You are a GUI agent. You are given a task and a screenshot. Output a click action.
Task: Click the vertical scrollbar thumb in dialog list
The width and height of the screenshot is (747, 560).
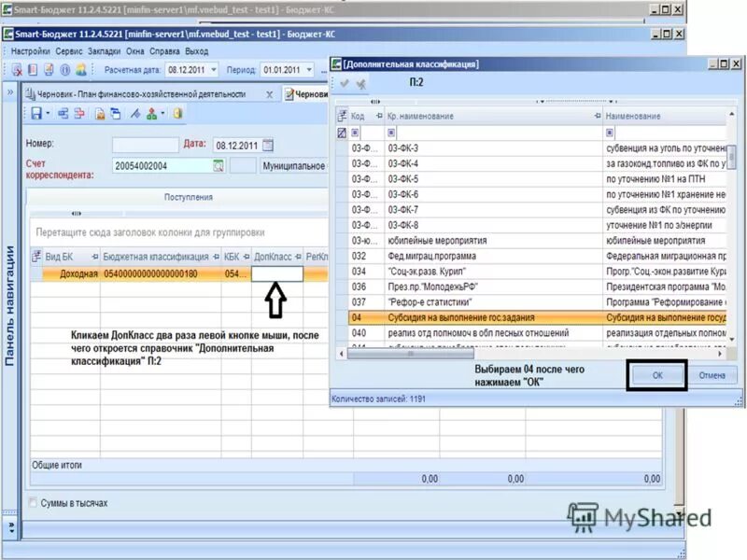pyautogui.click(x=731, y=157)
